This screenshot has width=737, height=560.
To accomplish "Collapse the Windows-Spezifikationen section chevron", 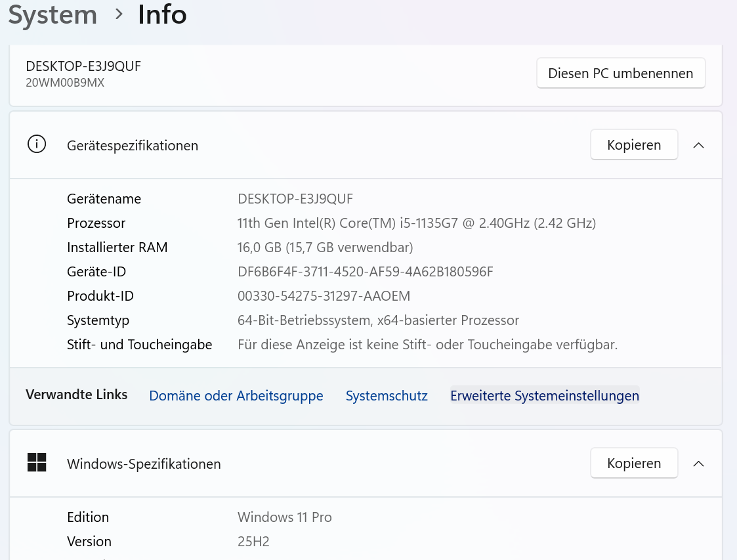I will point(698,463).
